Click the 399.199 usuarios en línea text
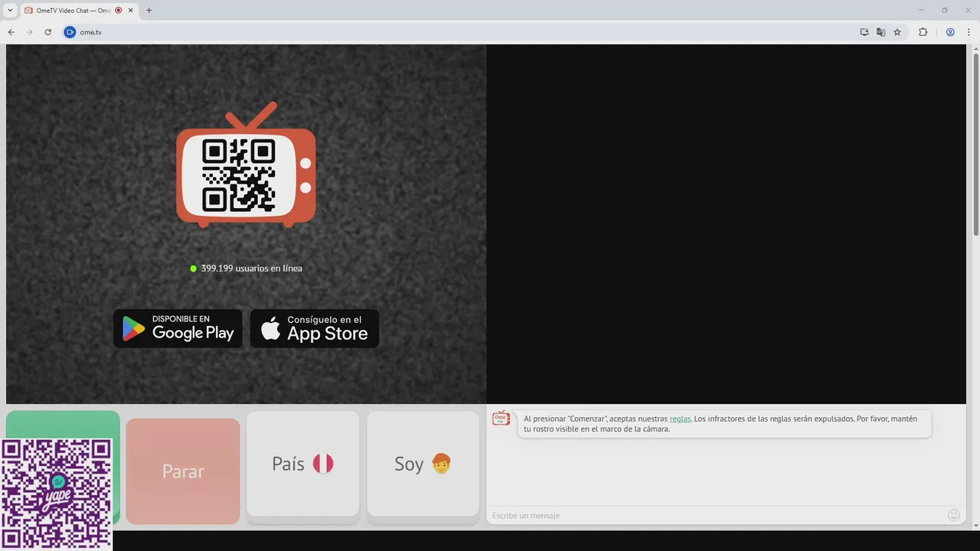The height and width of the screenshot is (551, 980). (x=251, y=269)
